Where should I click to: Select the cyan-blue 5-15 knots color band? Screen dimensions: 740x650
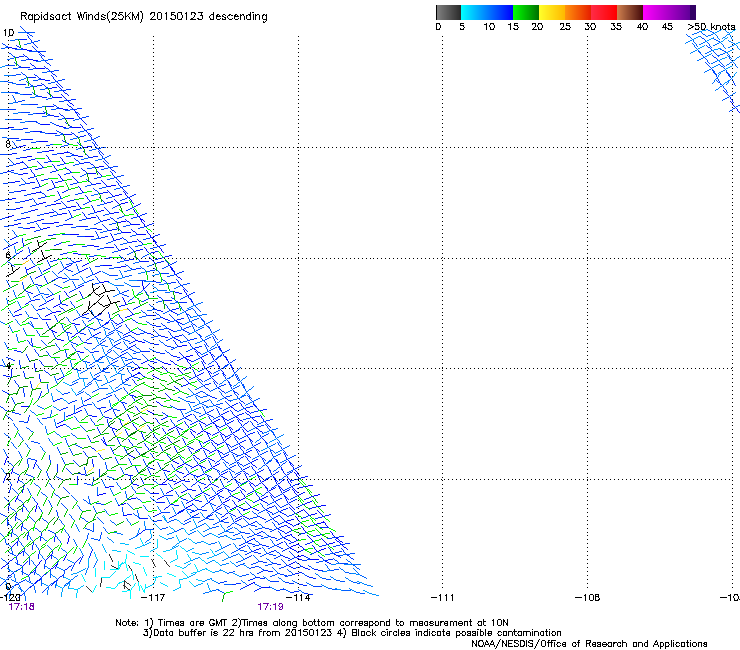487,12
